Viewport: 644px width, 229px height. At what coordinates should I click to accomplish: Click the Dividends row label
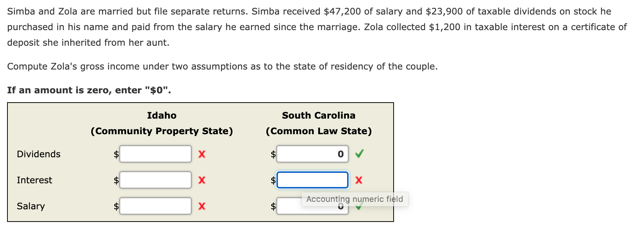(38, 154)
